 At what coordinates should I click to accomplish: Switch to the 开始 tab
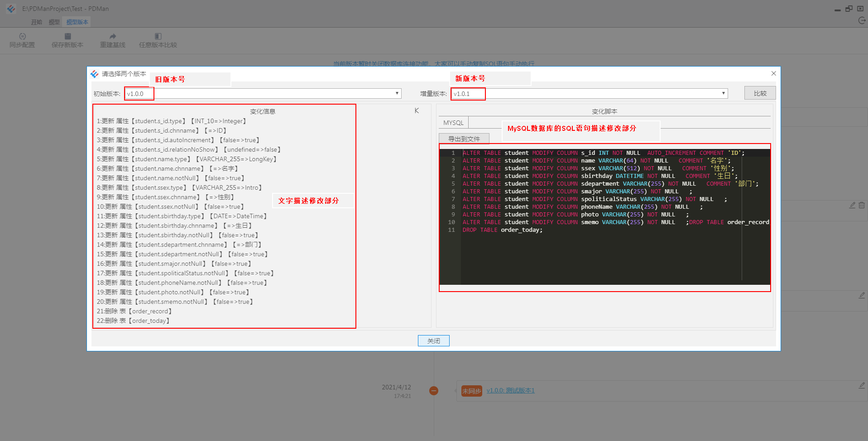click(x=36, y=21)
